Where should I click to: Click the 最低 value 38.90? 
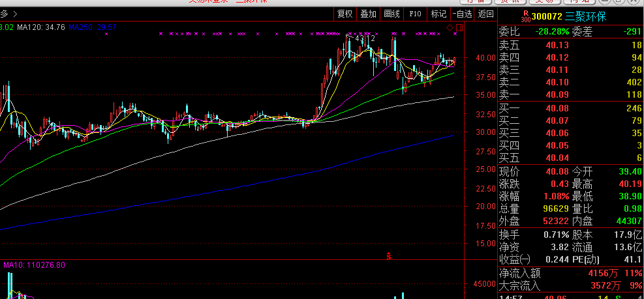click(x=630, y=196)
